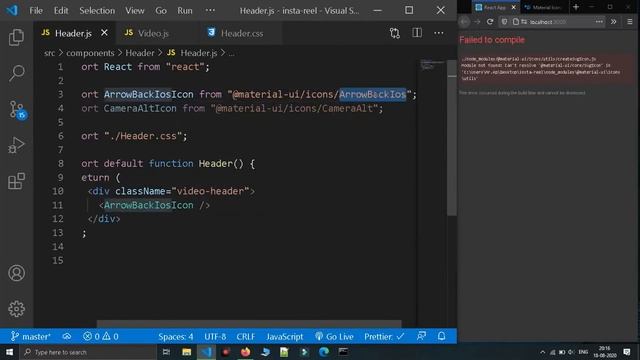The height and width of the screenshot is (360, 640).
Task: Click "./Header.css" import string on line 6
Action: 142,136
